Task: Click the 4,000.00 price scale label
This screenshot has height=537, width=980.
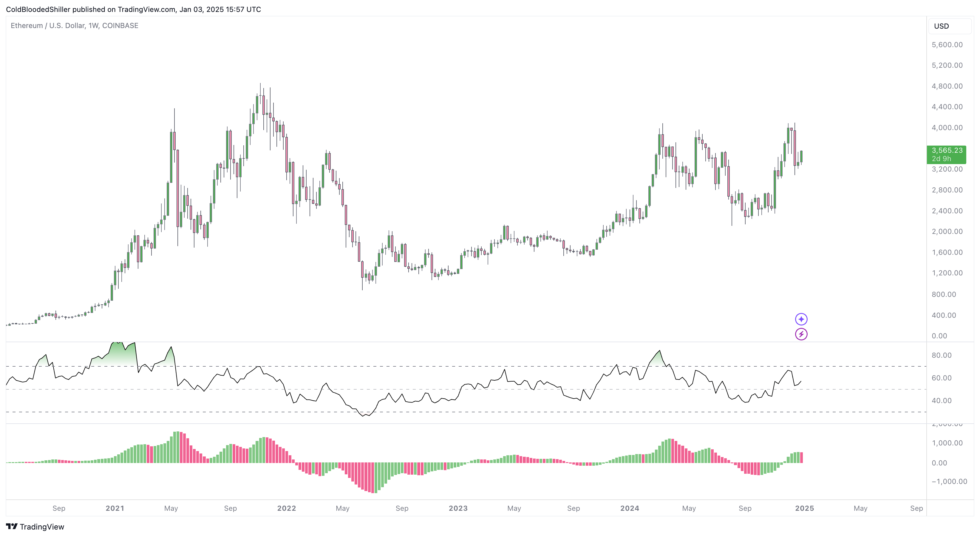Action: coord(947,127)
